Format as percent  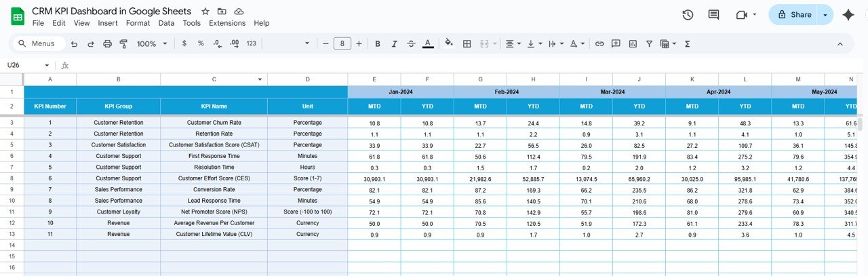click(x=201, y=43)
